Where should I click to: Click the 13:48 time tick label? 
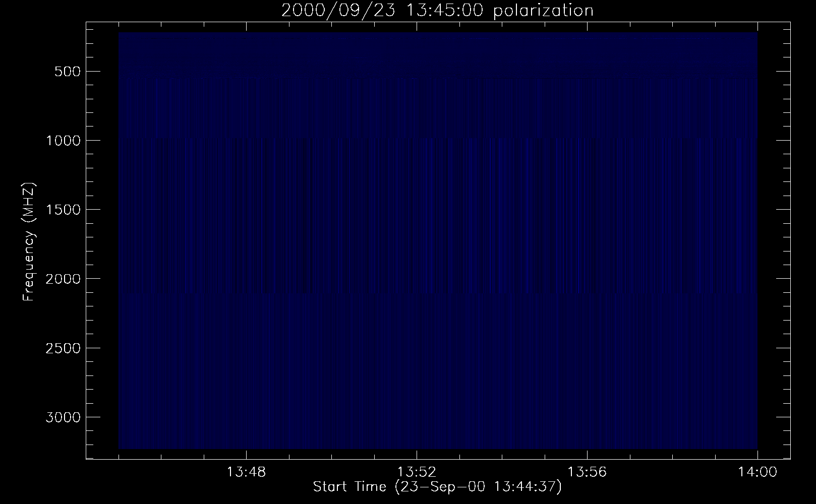pos(246,473)
